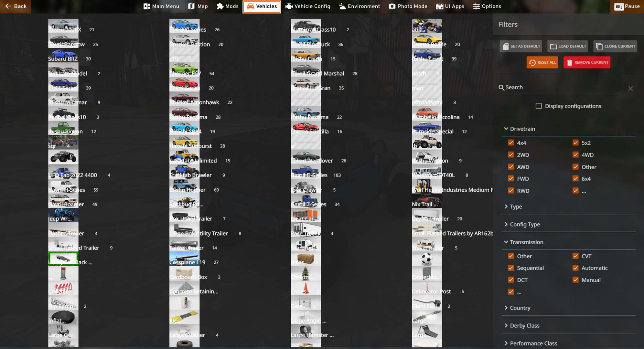Toggle the 4WD drivetrain checkbox
644x349 pixels.
pos(575,155)
